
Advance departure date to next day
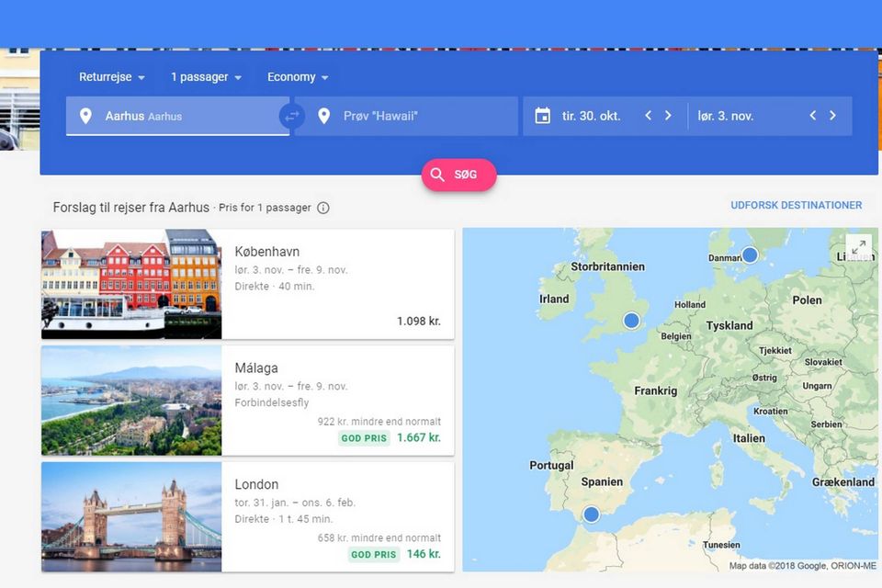(x=668, y=116)
